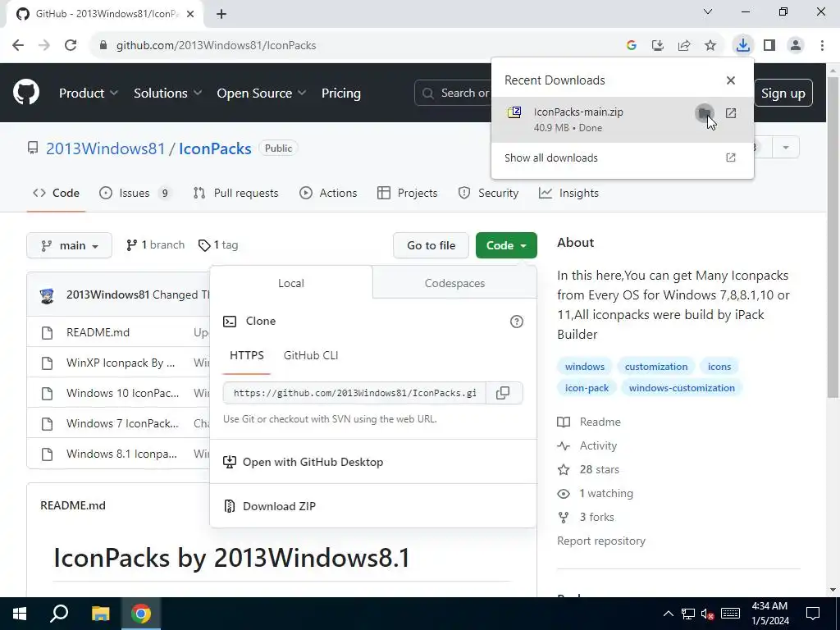The height and width of the screenshot is (630, 840).
Task: Open Chrome tab search chevron
Action: pyautogui.click(x=708, y=11)
